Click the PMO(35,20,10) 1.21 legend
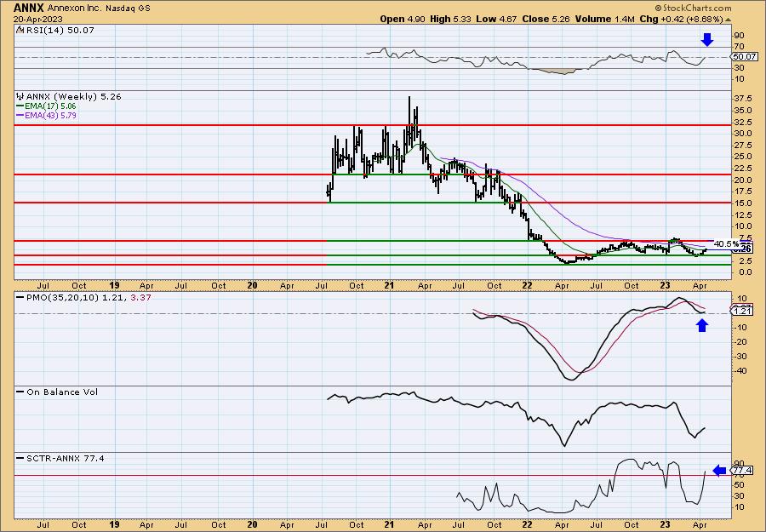This screenshot has width=766, height=532. (x=77, y=297)
